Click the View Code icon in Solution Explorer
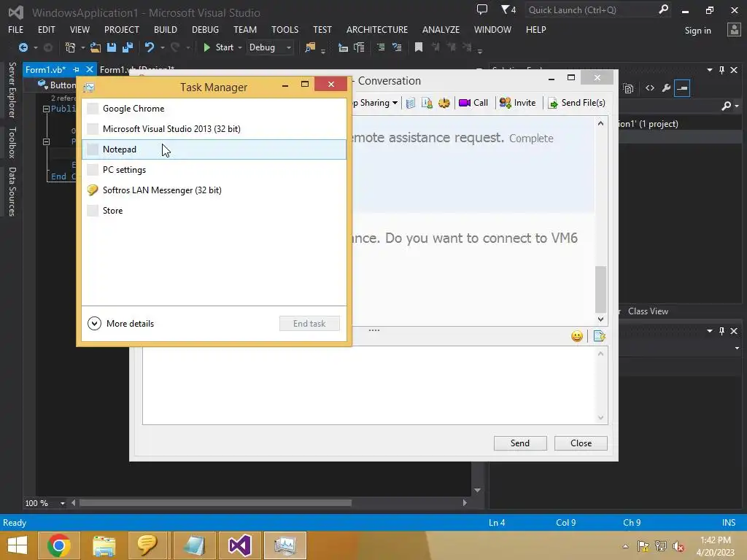 [x=650, y=88]
